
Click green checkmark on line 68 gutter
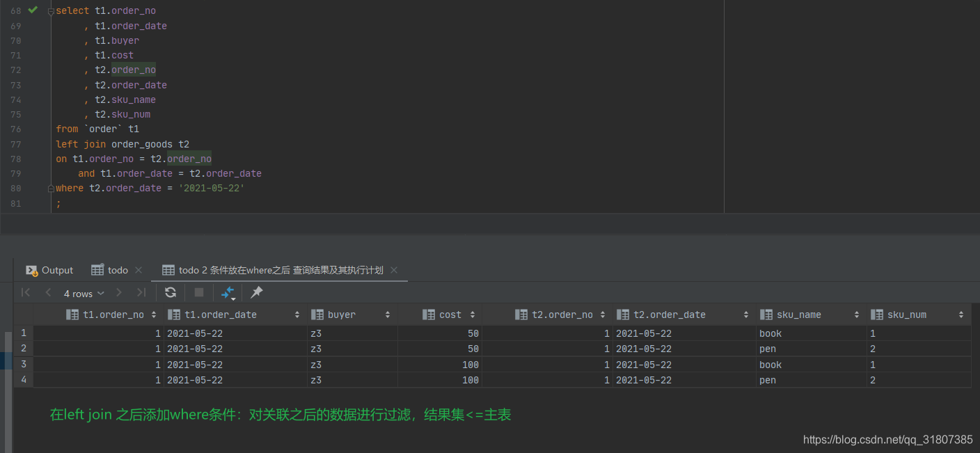tap(33, 10)
